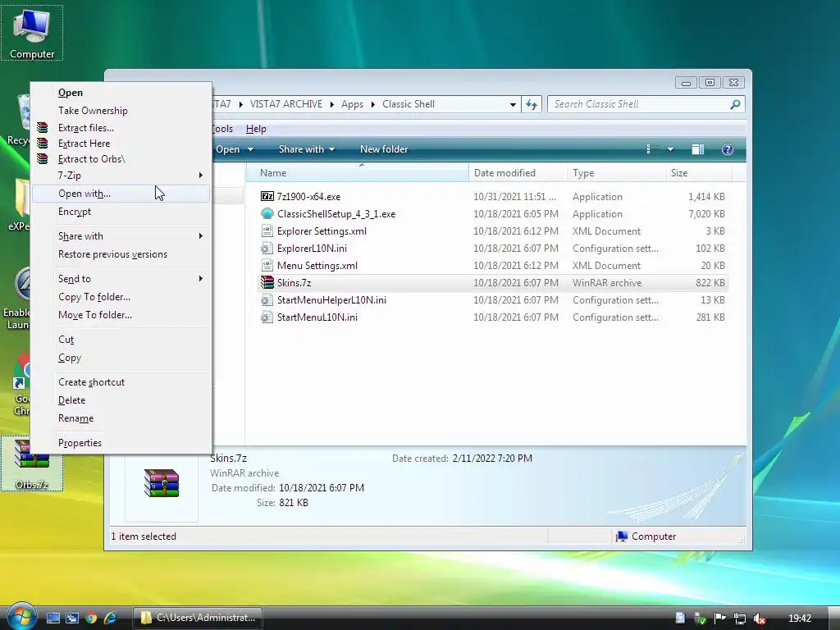Select the ClassicShellSetup_4_3_1.exe icon
840x630 pixels.
(267, 214)
